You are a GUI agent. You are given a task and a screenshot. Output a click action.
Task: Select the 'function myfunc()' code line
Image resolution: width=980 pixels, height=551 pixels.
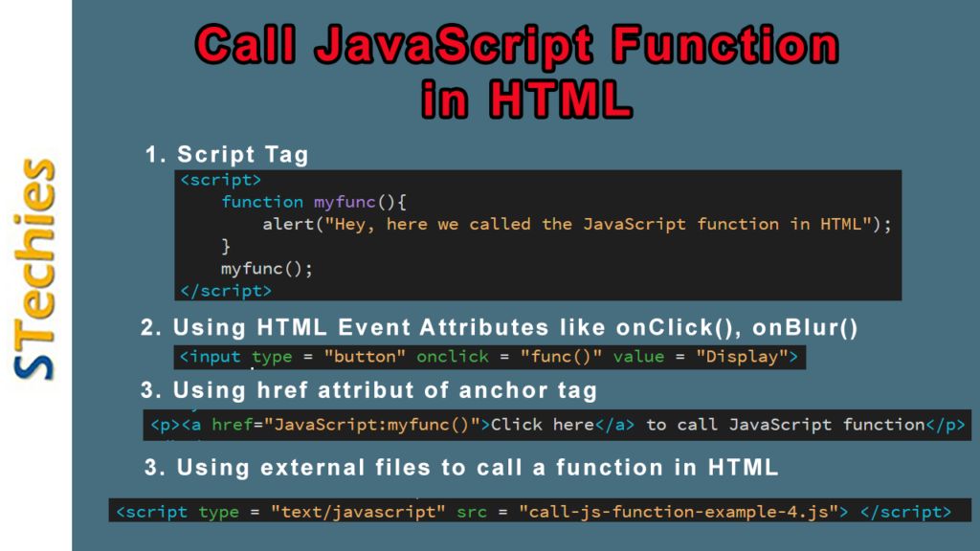(297, 202)
